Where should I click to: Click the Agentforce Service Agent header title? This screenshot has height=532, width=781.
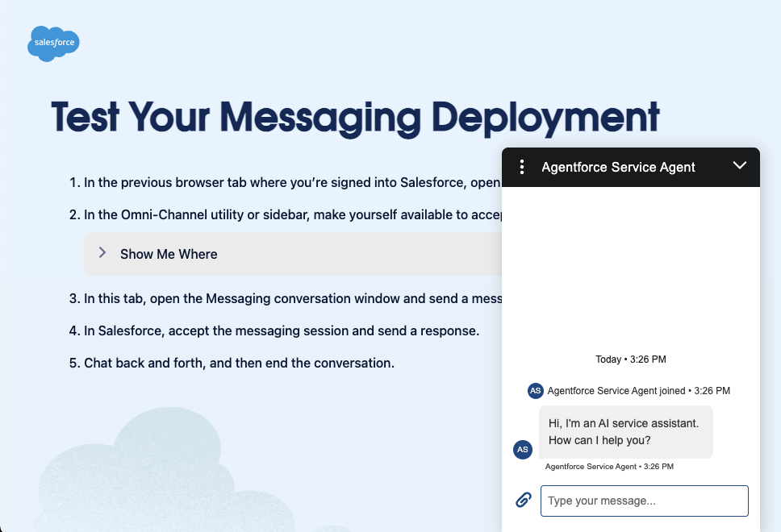(618, 167)
